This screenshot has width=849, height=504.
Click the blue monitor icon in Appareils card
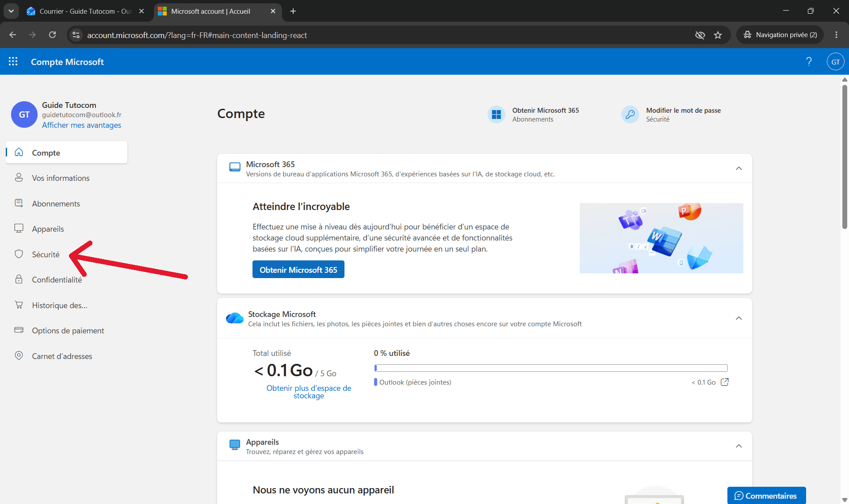[x=235, y=445]
